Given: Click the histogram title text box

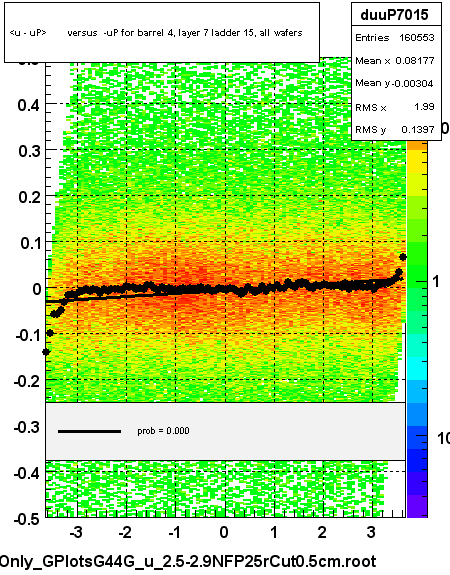Looking at the screenshot, I should (162, 32).
